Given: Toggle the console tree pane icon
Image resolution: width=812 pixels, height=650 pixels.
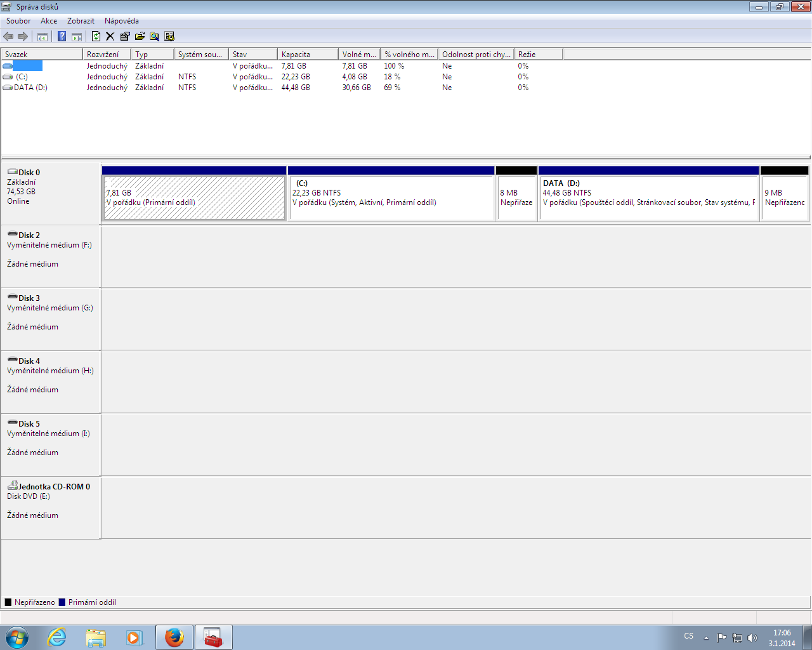Looking at the screenshot, I should click(43, 36).
